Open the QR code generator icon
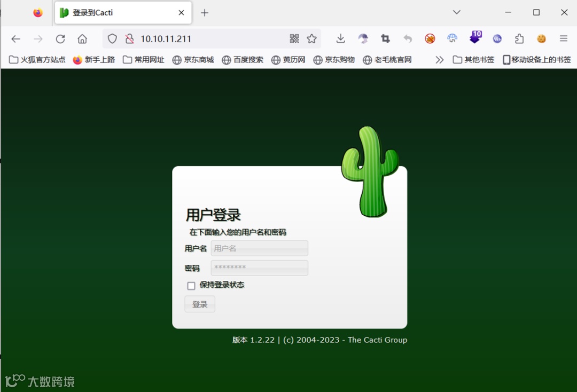 (x=294, y=38)
